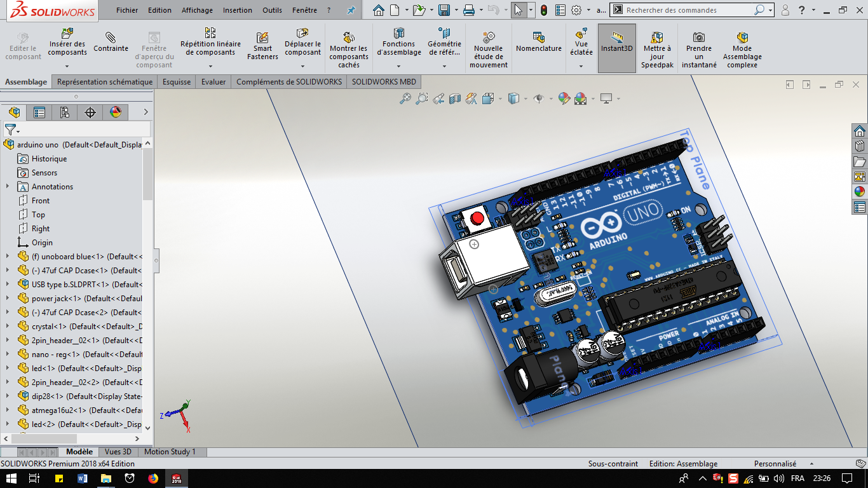Select the Origin item in tree
Viewport: 868px width, 488px height.
click(x=42, y=242)
